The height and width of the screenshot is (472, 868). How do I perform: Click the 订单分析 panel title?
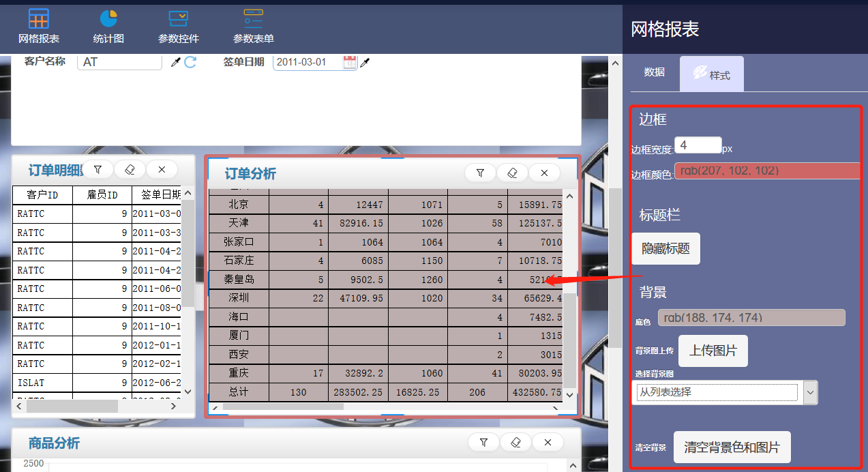(251, 174)
